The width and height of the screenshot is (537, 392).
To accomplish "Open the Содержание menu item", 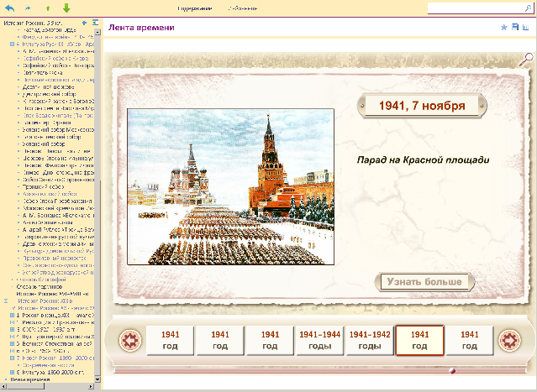I will pos(194,8).
